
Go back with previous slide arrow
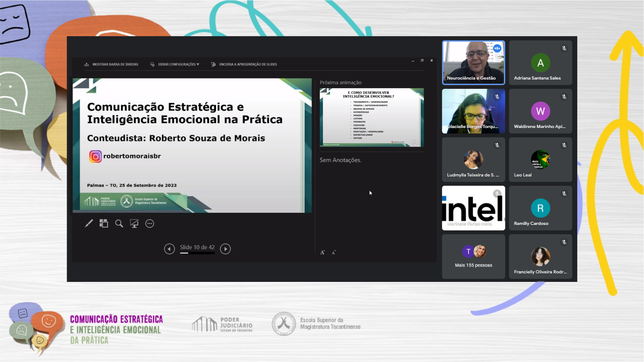point(169,249)
